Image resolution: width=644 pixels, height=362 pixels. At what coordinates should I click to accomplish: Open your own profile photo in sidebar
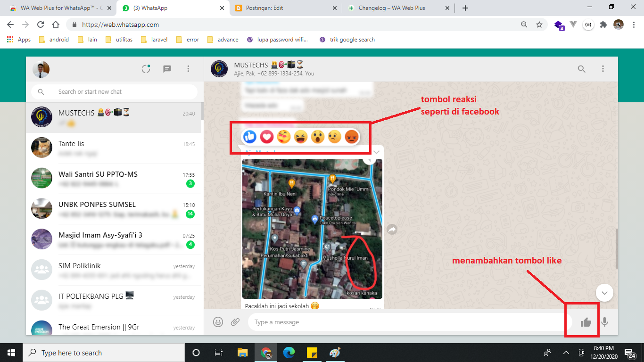41,69
